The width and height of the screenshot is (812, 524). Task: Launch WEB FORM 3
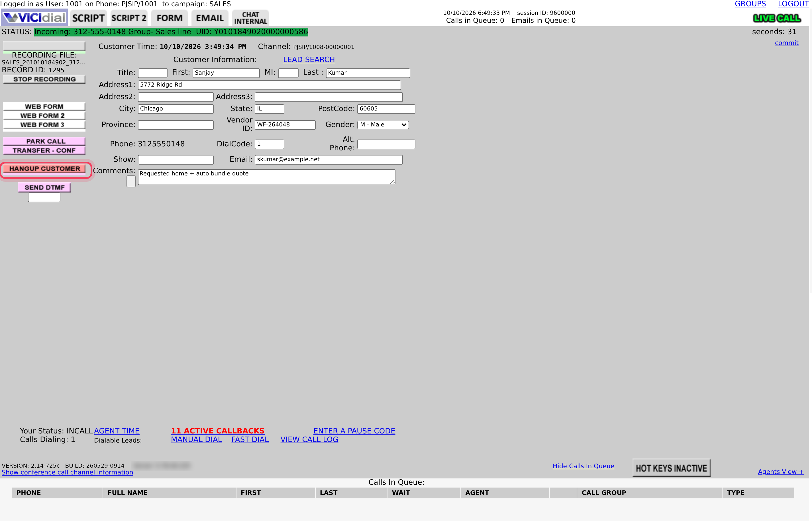[x=44, y=125]
